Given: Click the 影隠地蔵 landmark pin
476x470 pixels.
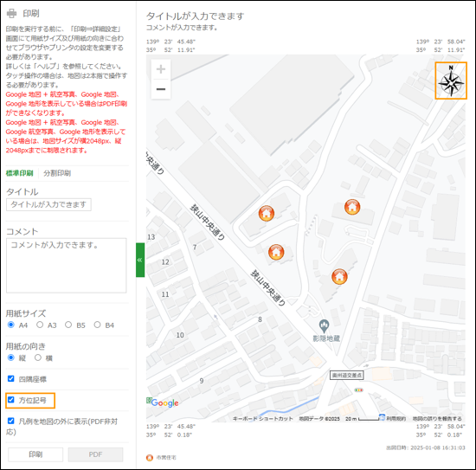Looking at the screenshot, I should [x=324, y=326].
